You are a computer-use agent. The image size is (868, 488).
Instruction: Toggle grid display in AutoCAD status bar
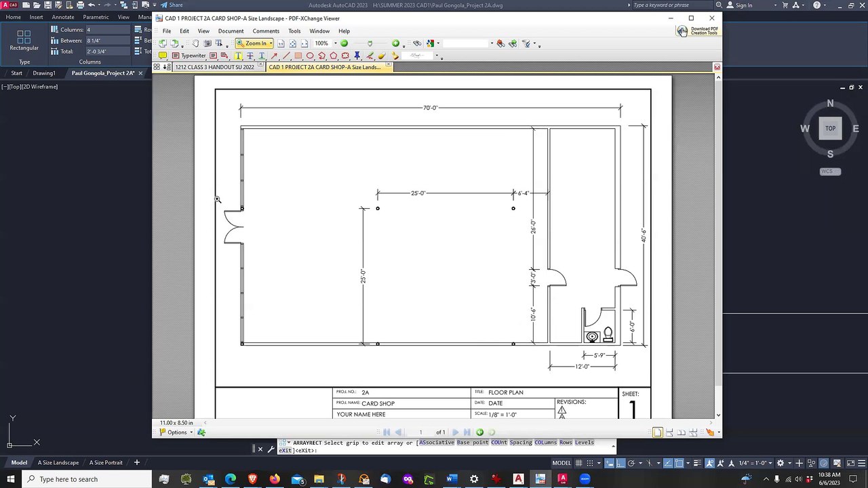[x=578, y=463]
